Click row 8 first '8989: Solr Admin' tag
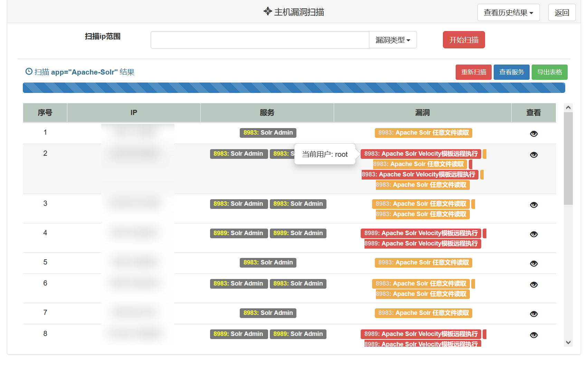588x366 pixels. (238, 334)
